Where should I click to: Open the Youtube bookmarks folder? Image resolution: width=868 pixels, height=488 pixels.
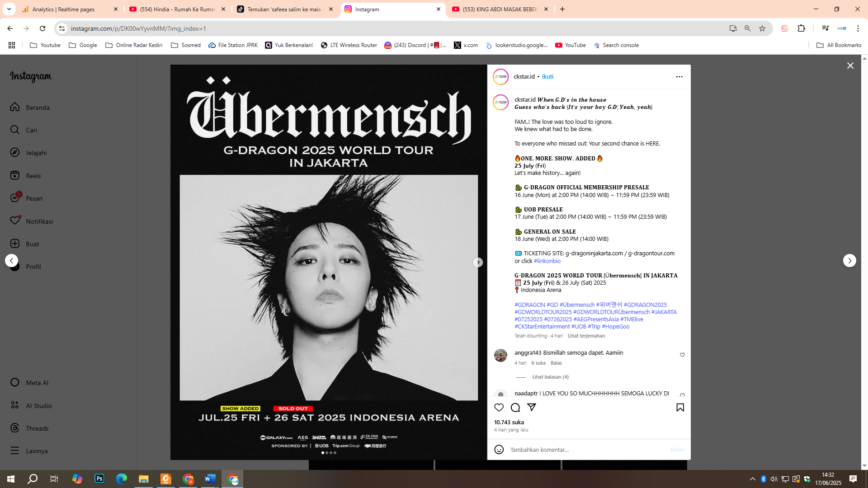(45, 45)
